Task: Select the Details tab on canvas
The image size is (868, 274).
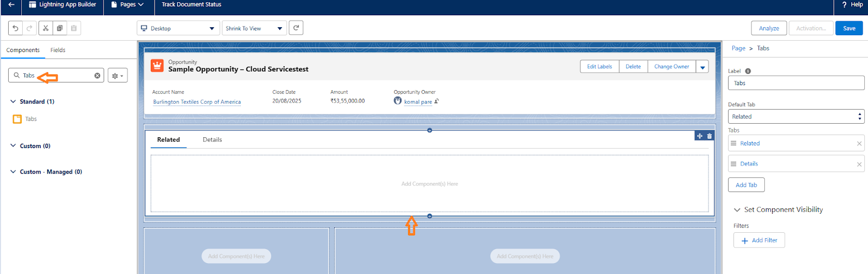Action: (212, 140)
